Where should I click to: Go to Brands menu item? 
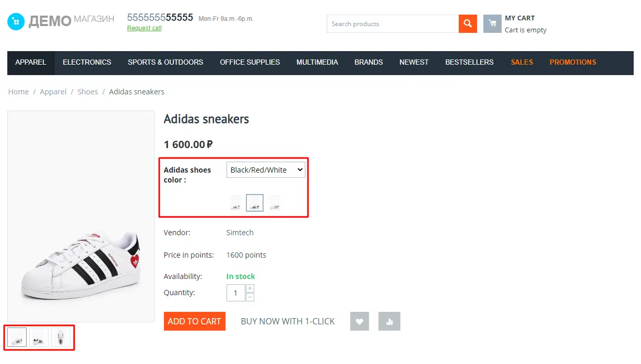tap(369, 62)
